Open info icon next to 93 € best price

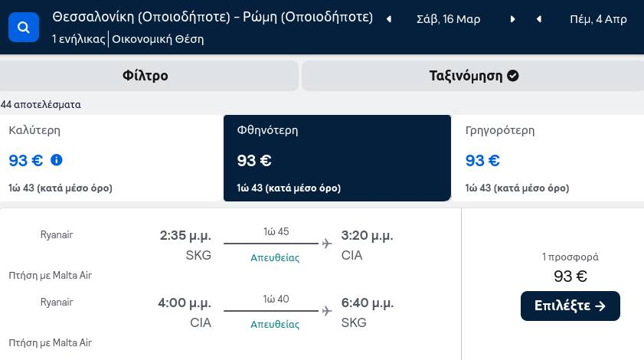(57, 160)
